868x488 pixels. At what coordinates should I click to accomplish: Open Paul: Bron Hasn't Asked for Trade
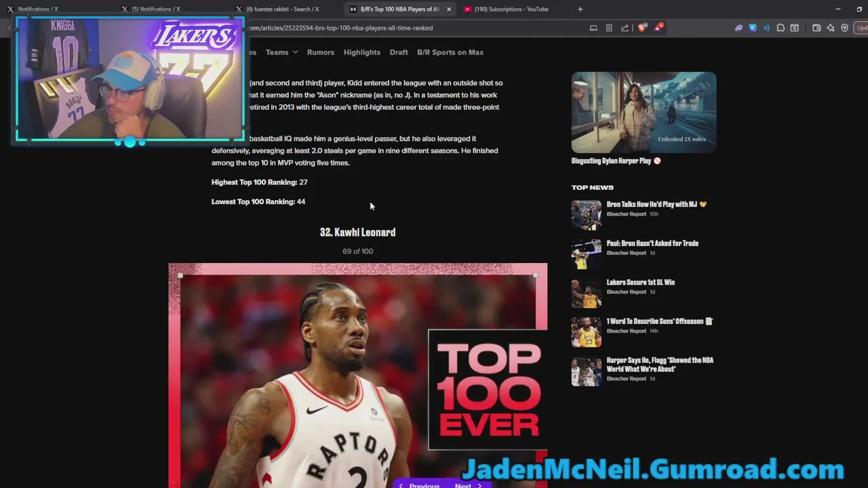[x=652, y=243]
